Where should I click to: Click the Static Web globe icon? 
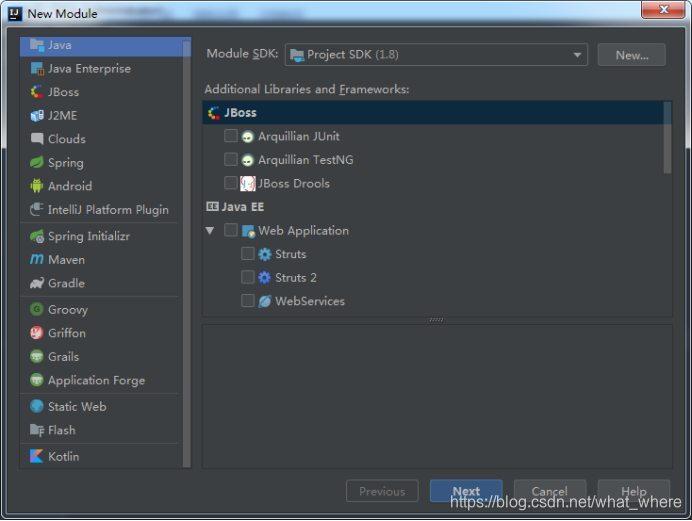pyautogui.click(x=37, y=406)
